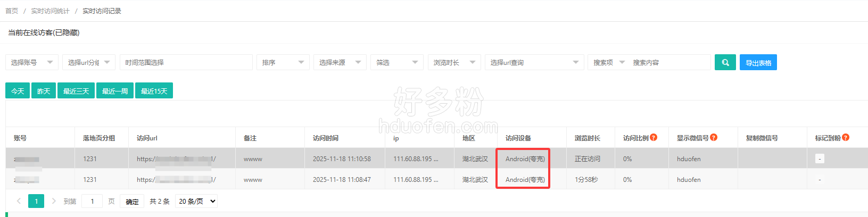The width and height of the screenshot is (868, 217).
Task: Click the 导出表格 button
Action: coord(758,62)
